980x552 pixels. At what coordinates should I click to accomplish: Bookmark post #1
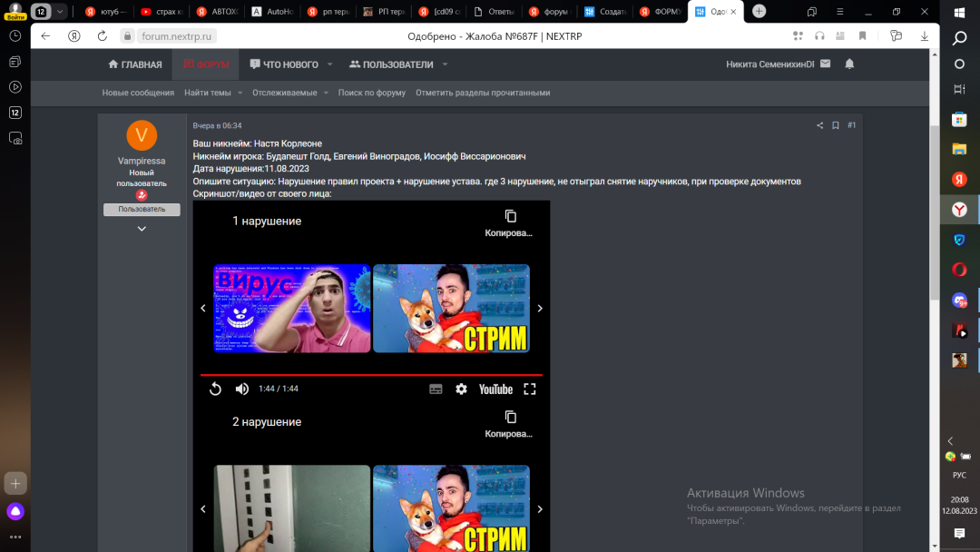coord(836,125)
